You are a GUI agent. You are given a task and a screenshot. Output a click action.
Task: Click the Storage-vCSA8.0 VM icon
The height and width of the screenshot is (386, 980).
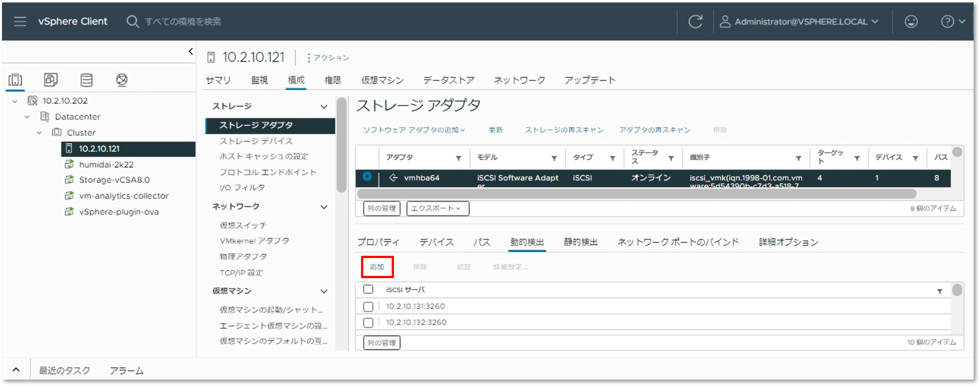(69, 180)
